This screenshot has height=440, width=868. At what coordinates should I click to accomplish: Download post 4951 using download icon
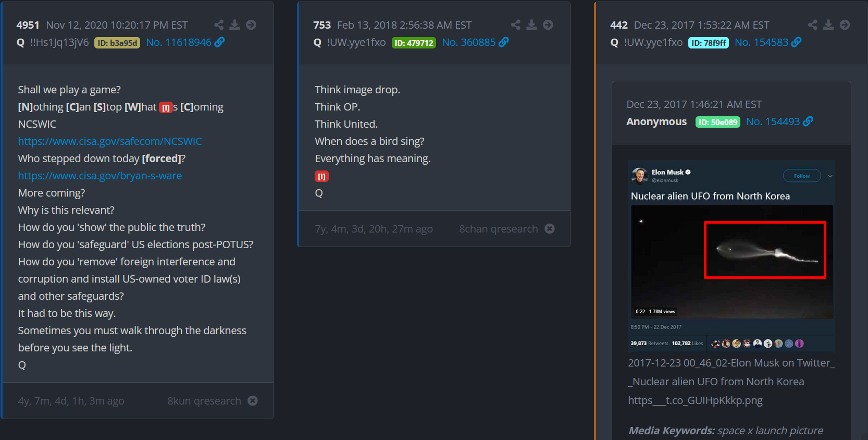(235, 25)
